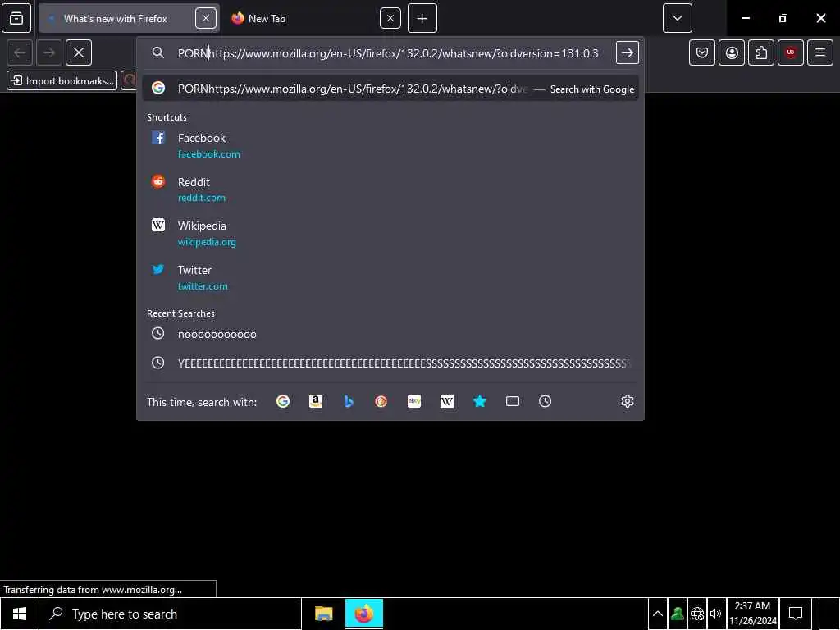Stop loading the page

pyautogui.click(x=79, y=52)
